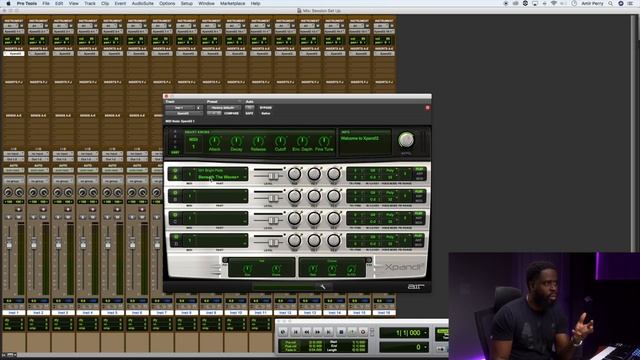Open the Track menu
The image size is (640, 360).
[90, 3]
